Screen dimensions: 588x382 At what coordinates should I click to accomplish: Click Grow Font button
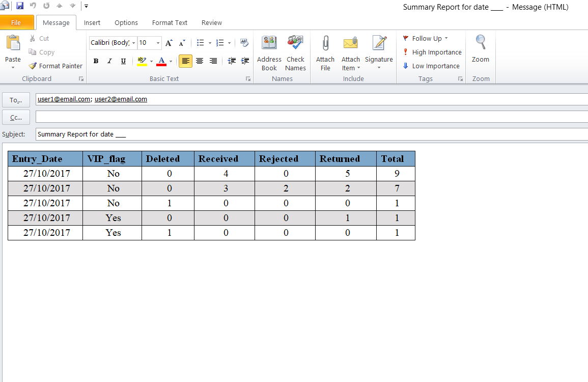pyautogui.click(x=169, y=43)
